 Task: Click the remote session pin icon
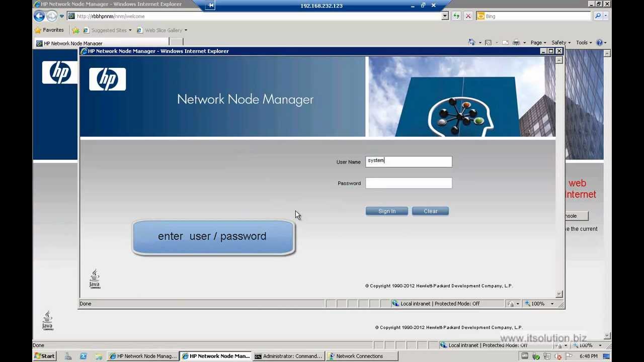click(x=211, y=6)
